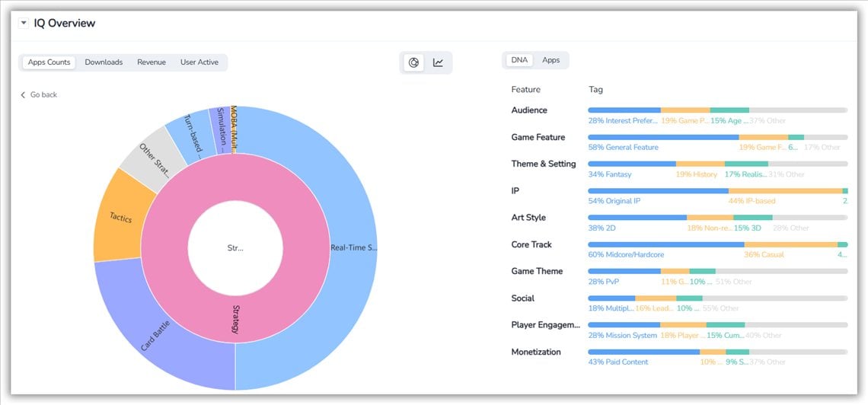Select the Real-Time S... chart segment

(x=354, y=247)
